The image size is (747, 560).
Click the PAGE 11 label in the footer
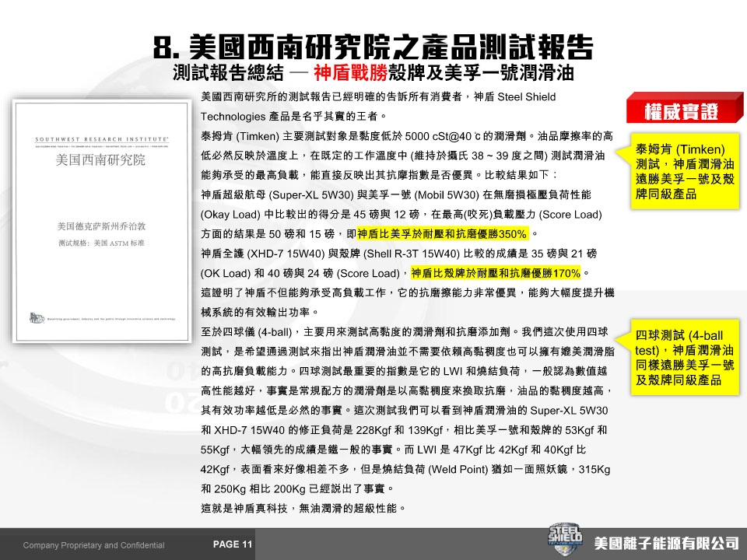[233, 544]
